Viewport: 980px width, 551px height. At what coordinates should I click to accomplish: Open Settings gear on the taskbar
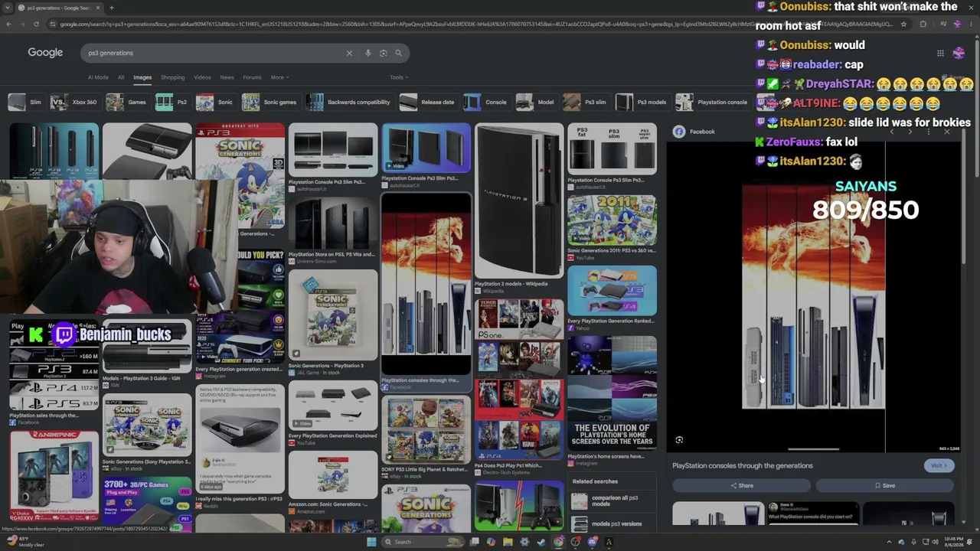point(524,542)
